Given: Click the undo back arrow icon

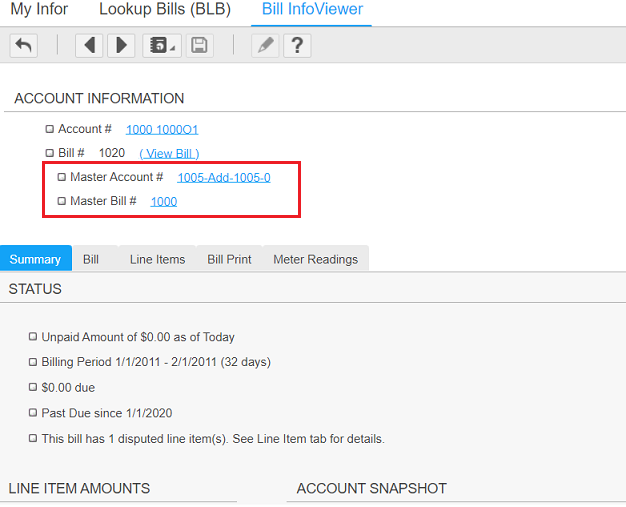Looking at the screenshot, I should [24, 45].
